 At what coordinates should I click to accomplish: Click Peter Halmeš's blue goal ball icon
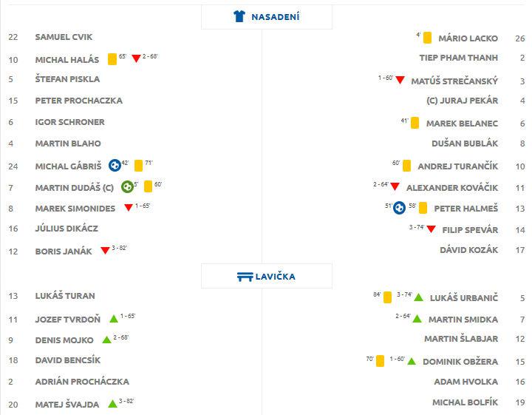pyautogui.click(x=399, y=208)
